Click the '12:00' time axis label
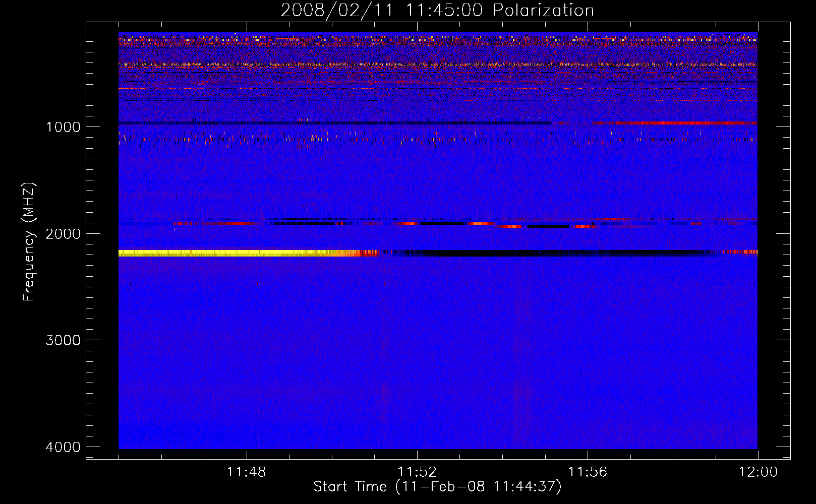 758,472
